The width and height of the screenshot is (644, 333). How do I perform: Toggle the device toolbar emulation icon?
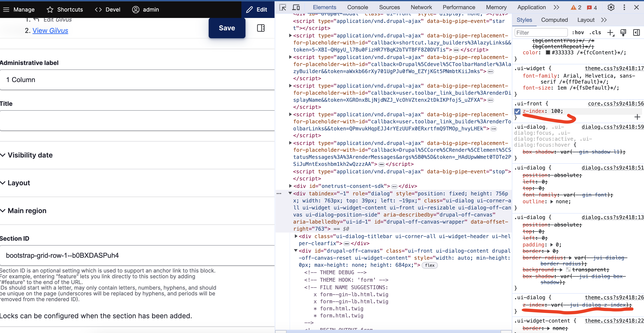[x=296, y=7]
